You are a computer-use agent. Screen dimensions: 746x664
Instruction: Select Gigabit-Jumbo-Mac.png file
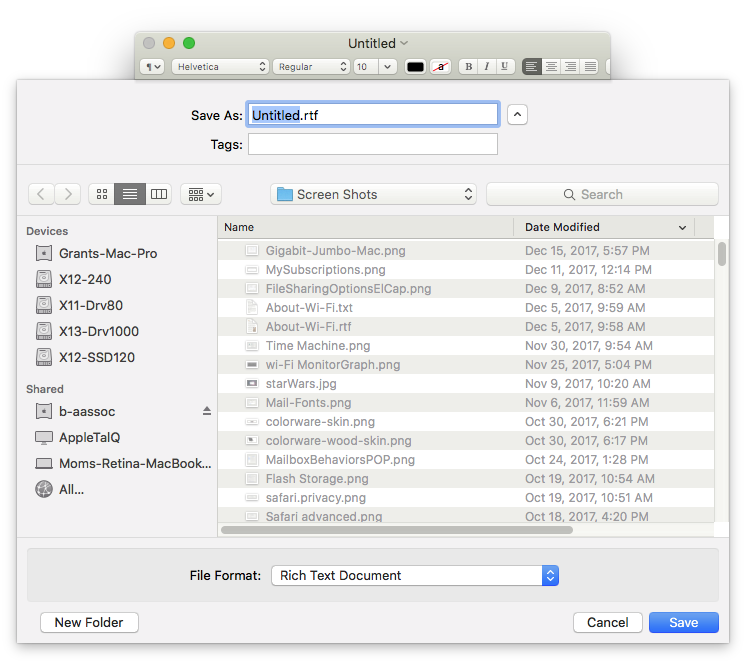(466, 251)
